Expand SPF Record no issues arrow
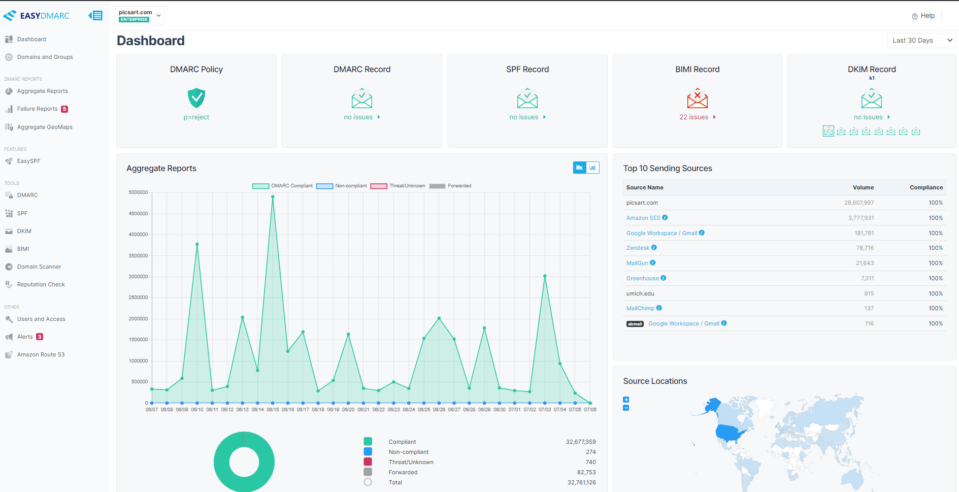The height and width of the screenshot is (492, 959). coord(544,117)
